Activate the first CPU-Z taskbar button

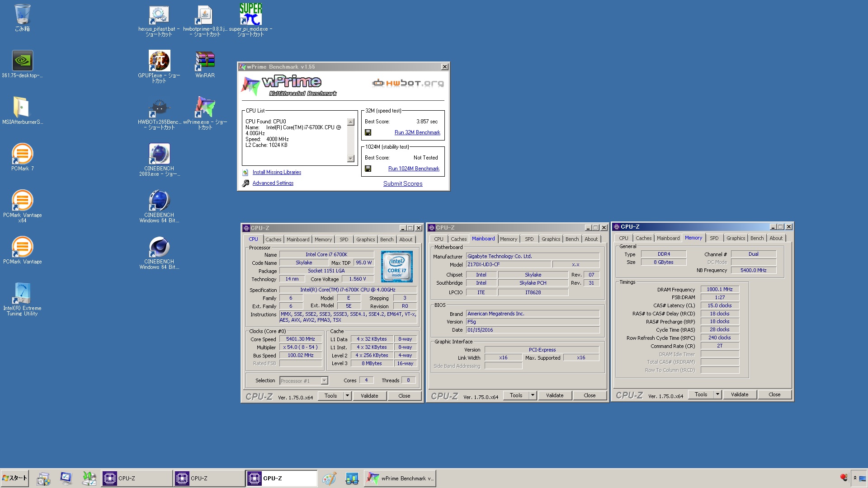[137, 478]
